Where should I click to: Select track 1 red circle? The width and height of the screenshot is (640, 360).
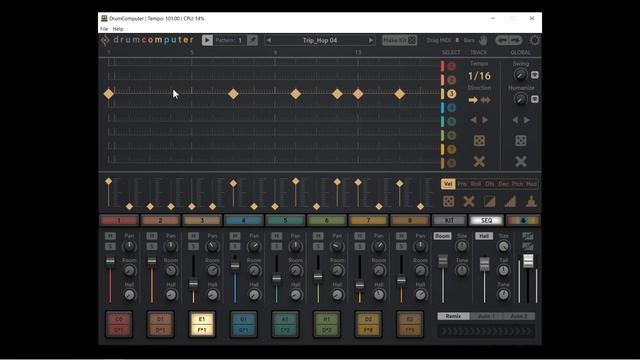451,66
